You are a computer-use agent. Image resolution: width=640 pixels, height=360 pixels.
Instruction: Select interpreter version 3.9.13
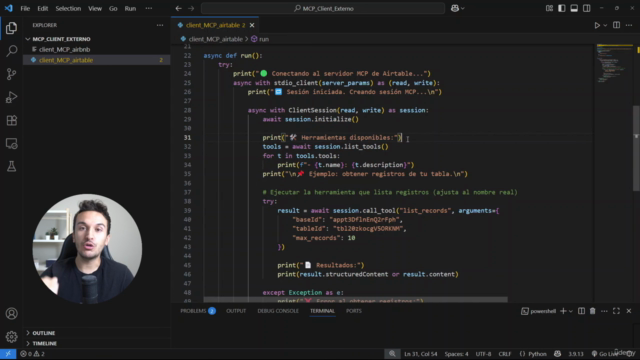[576, 354]
